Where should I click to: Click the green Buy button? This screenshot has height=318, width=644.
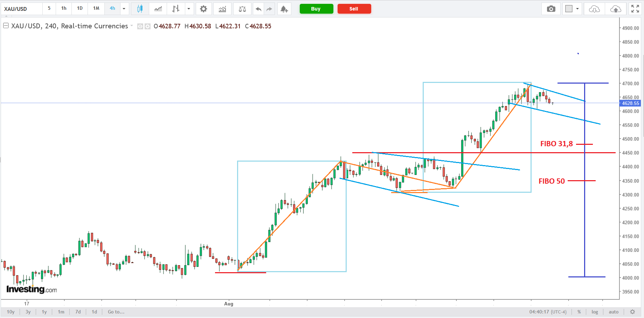point(316,9)
